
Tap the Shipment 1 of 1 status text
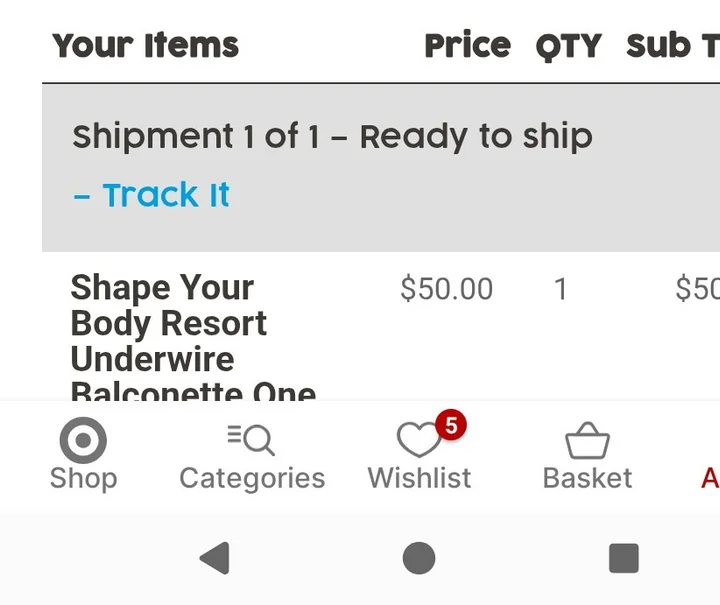tap(332, 137)
